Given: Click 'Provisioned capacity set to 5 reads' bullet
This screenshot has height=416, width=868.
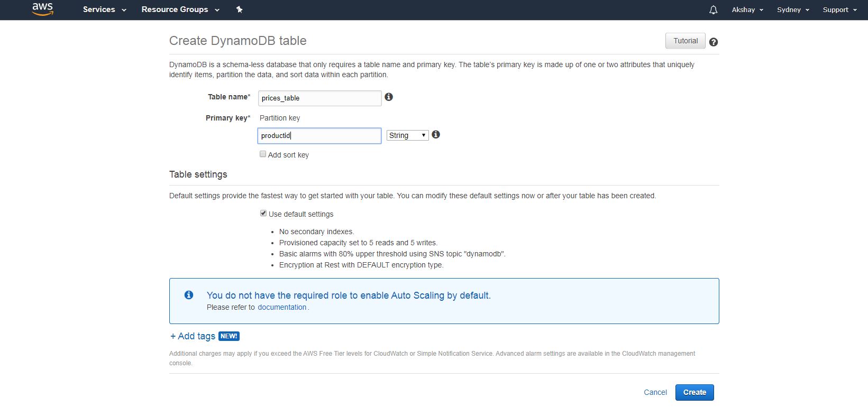Looking at the screenshot, I should pyautogui.click(x=358, y=243).
